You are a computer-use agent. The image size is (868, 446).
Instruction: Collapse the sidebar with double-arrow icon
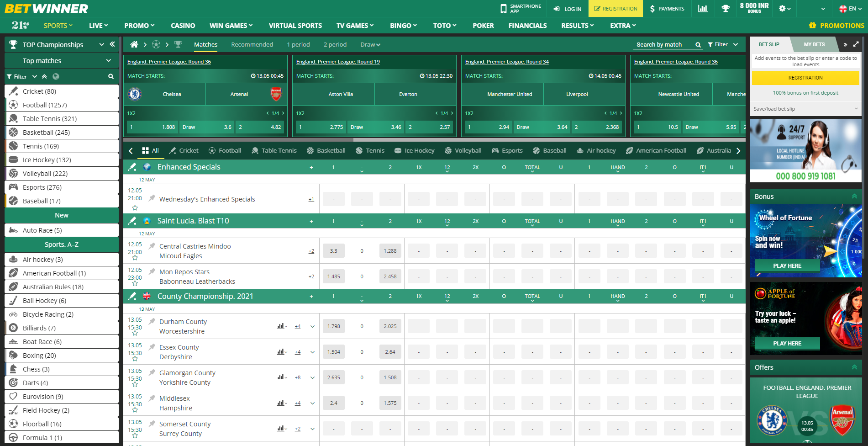pyautogui.click(x=112, y=44)
